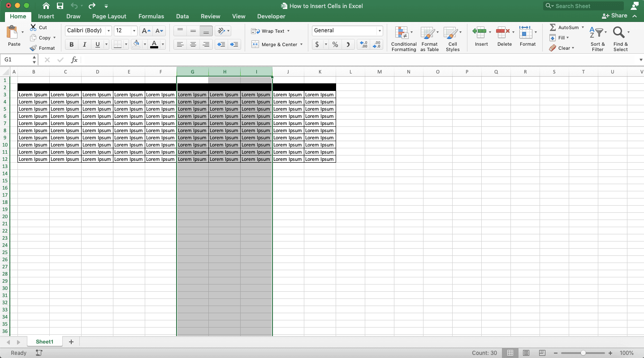Viewport: 644px width, 358px height.
Task: Apply percent style format
Action: click(335, 44)
